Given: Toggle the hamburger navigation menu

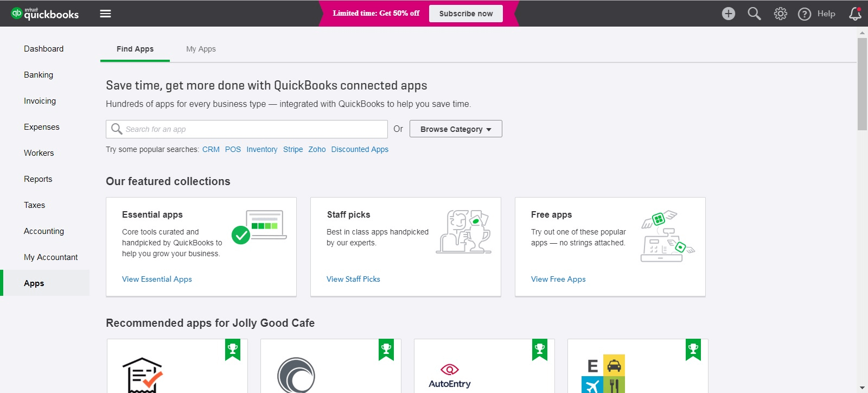Looking at the screenshot, I should click(x=106, y=14).
